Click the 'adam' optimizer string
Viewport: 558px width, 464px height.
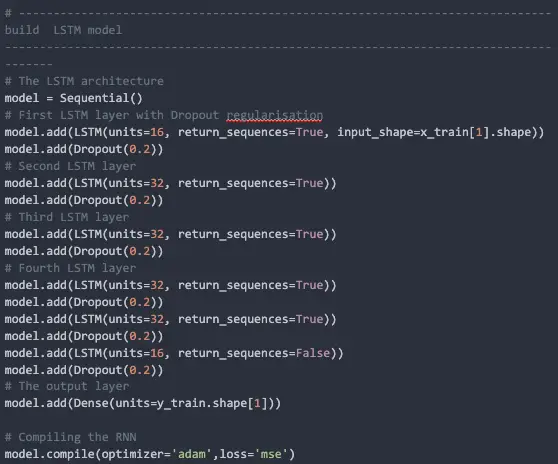(x=192, y=454)
